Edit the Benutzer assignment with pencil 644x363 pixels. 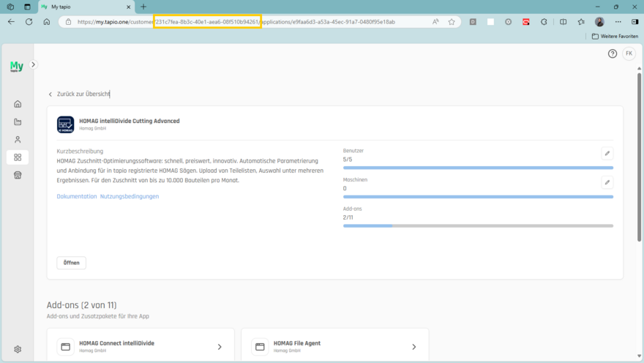tap(607, 153)
